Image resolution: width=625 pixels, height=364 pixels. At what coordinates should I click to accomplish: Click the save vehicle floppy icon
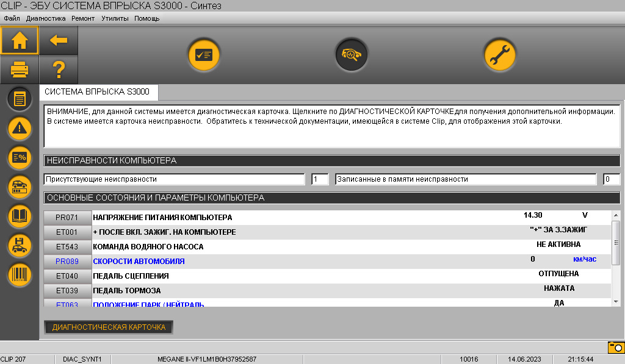pos(20,245)
